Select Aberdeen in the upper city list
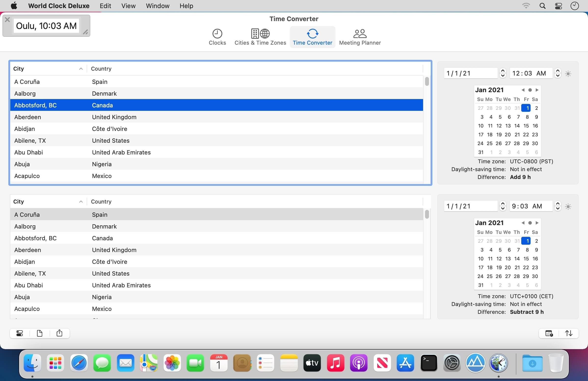The height and width of the screenshot is (381, 588). [x=216, y=117]
